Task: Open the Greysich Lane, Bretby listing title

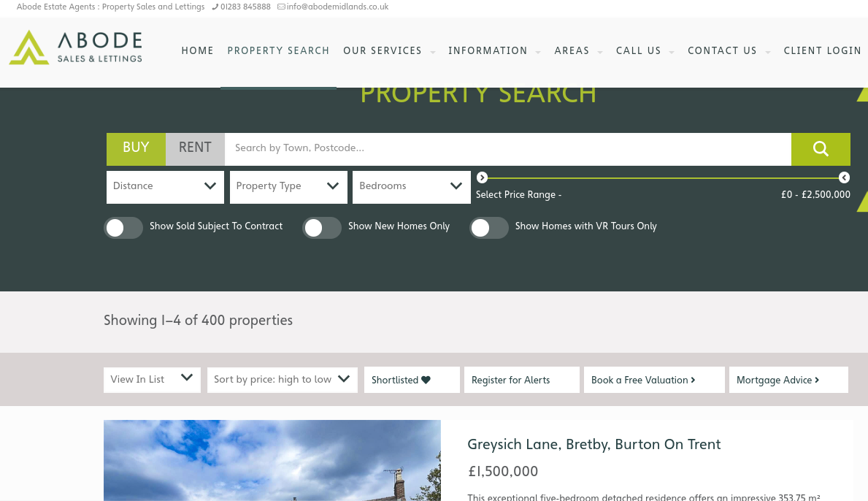Action: pyautogui.click(x=594, y=445)
